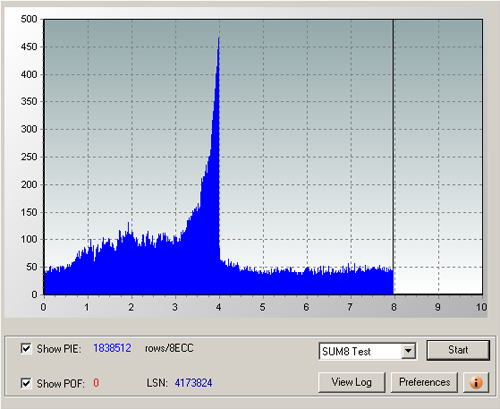Click the 5 label on the horizontal axis

pyautogui.click(x=262, y=307)
